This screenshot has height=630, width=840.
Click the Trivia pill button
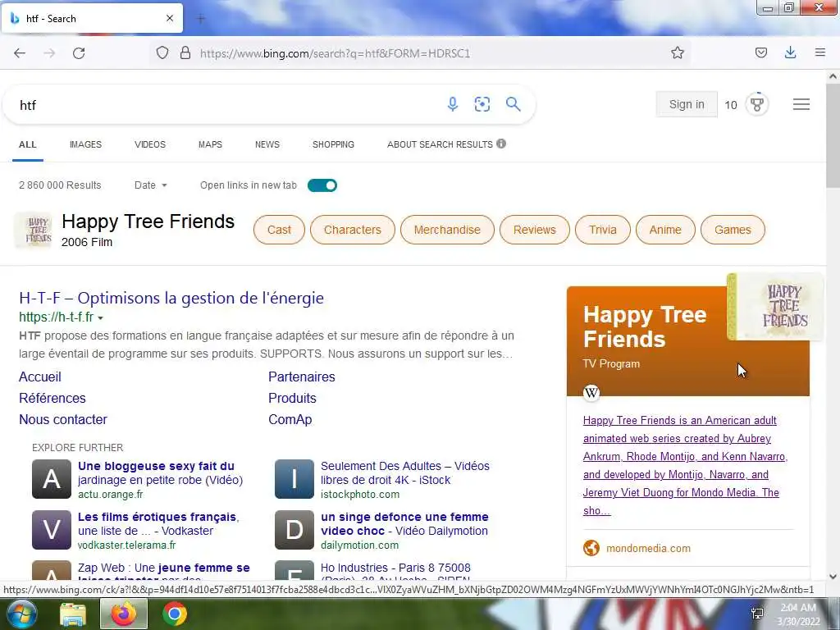pyautogui.click(x=603, y=230)
